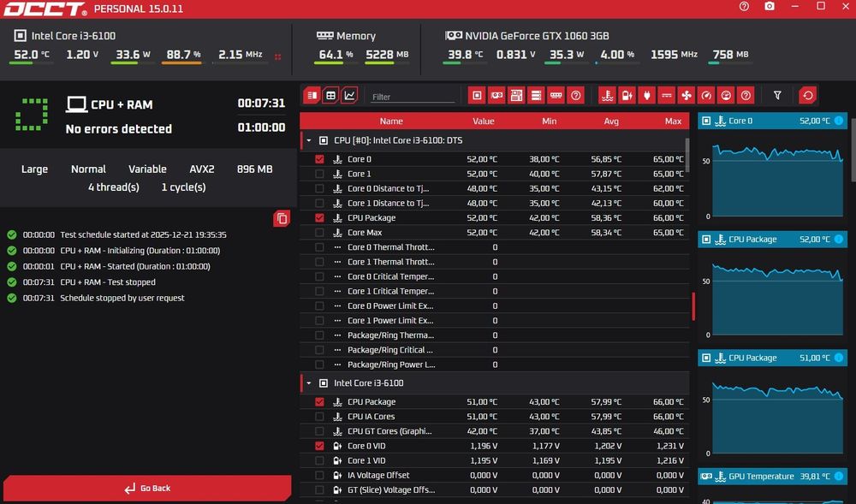Filter sensors by GPU hardware icon
Viewport: 856px width, 504px height.
pos(496,96)
